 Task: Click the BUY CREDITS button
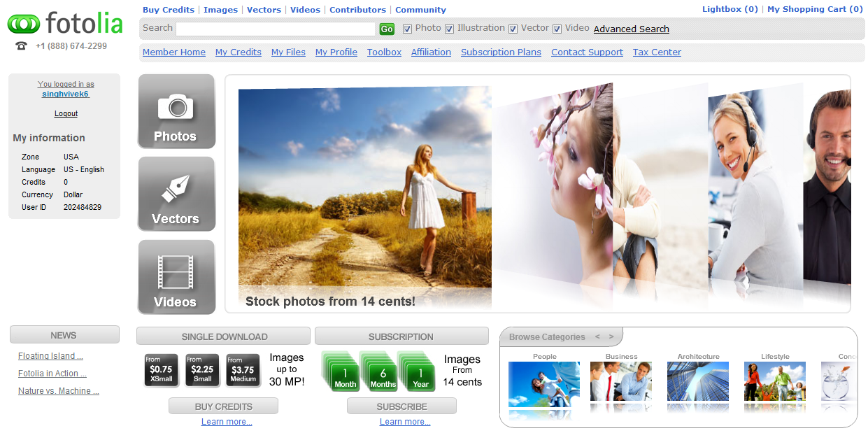tap(223, 406)
